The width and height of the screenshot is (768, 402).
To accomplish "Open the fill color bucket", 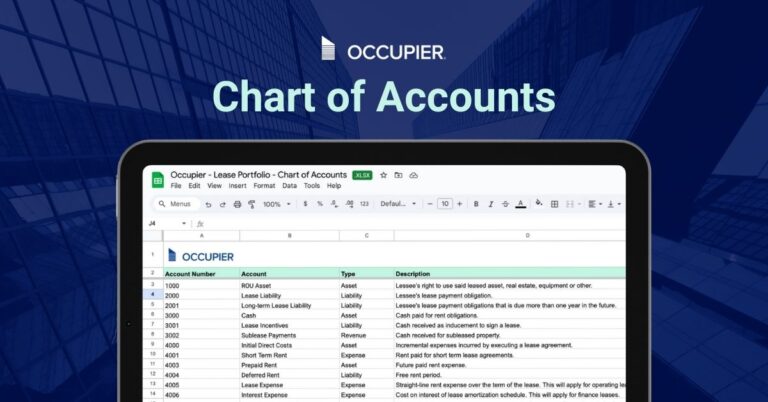I will click(539, 203).
